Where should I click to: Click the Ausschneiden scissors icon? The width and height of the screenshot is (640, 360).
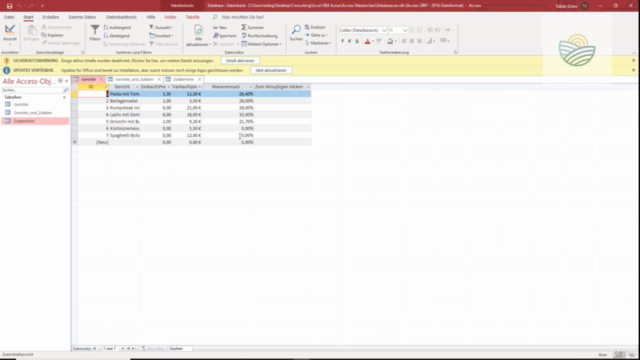pos(44,27)
